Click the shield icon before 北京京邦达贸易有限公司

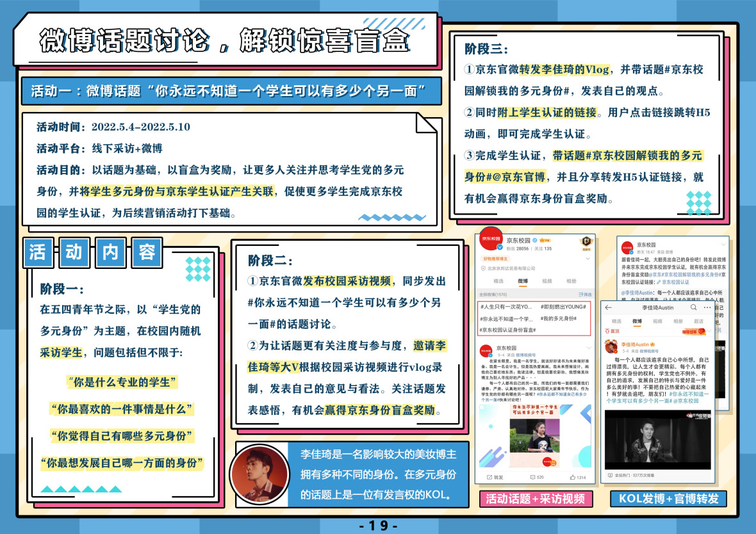tap(483, 268)
